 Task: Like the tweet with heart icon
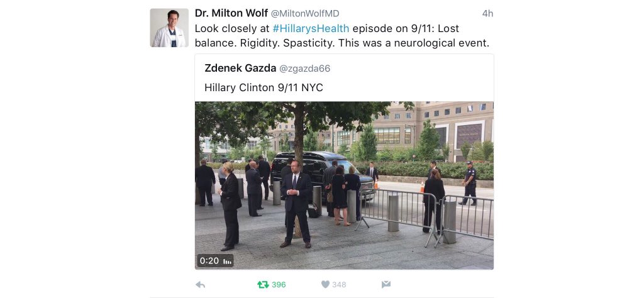(325, 284)
